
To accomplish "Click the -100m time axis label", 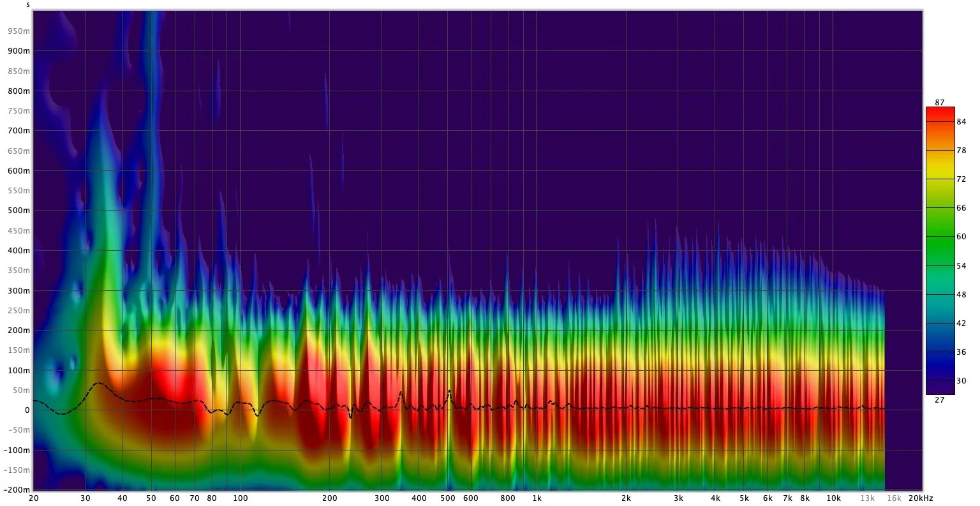I will coord(18,450).
